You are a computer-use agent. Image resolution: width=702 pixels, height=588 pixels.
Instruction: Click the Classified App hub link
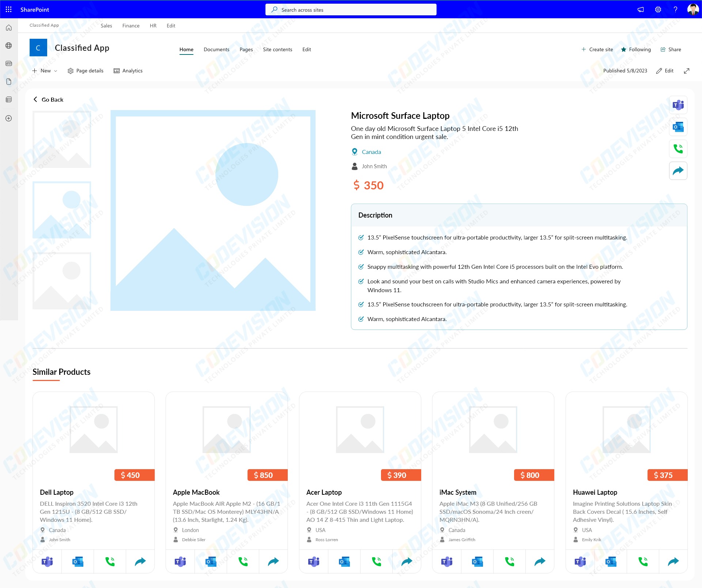pyautogui.click(x=44, y=25)
